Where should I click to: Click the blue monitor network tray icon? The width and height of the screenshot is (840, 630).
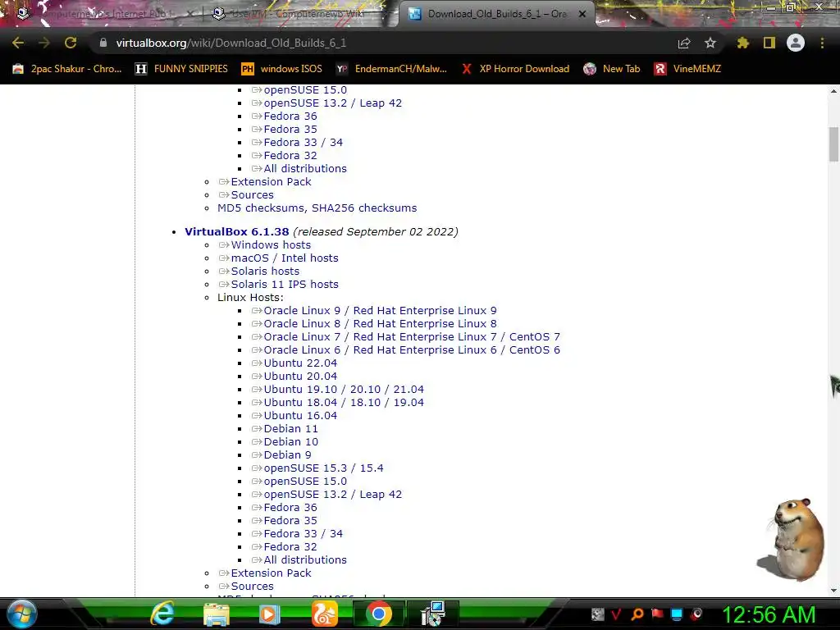tap(677, 614)
